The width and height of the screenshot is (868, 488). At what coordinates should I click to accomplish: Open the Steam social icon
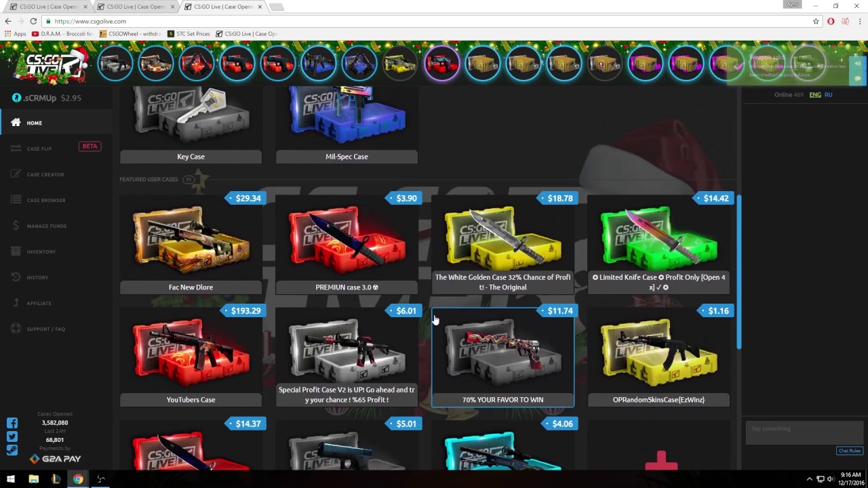point(12,449)
